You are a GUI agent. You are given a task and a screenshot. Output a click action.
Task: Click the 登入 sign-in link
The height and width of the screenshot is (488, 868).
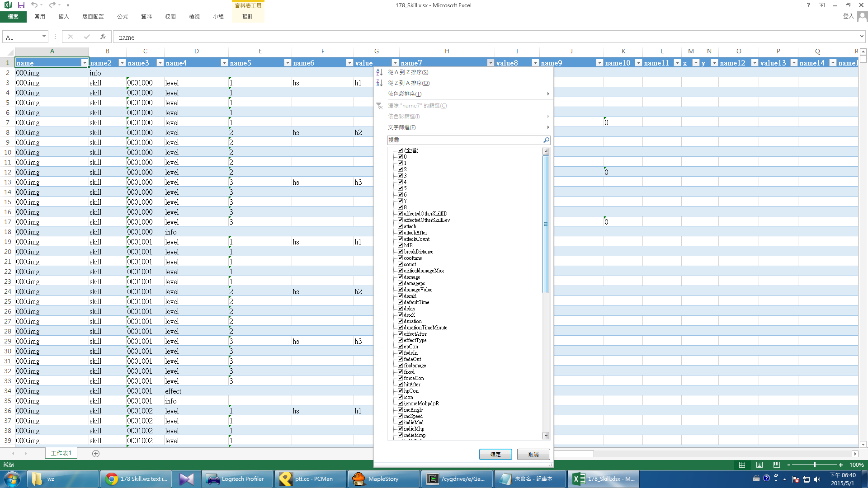point(848,16)
